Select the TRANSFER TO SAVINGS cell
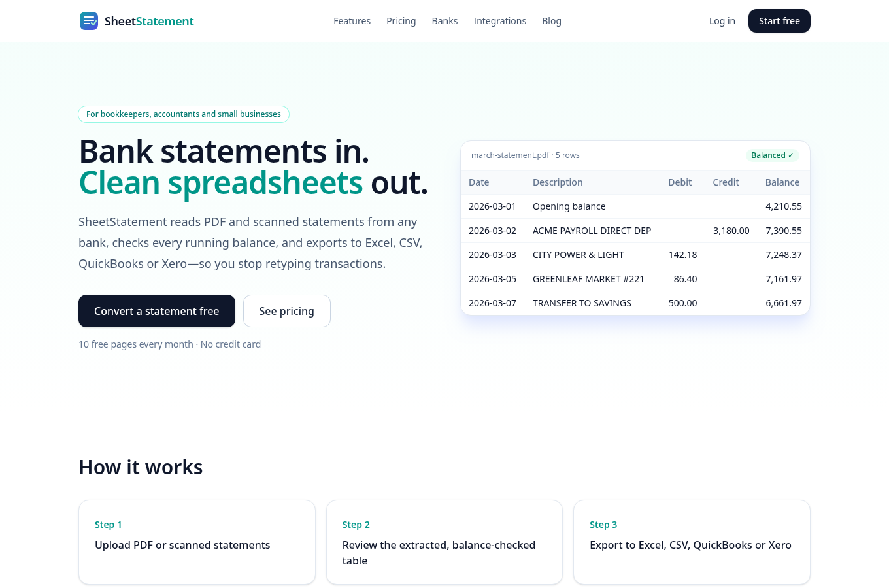The width and height of the screenshot is (889, 588). [x=582, y=303]
